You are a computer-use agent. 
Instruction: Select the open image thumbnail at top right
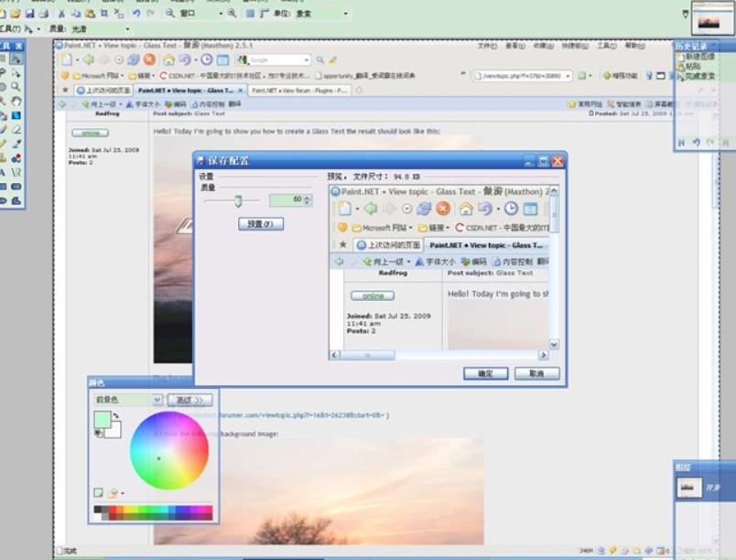point(712,18)
